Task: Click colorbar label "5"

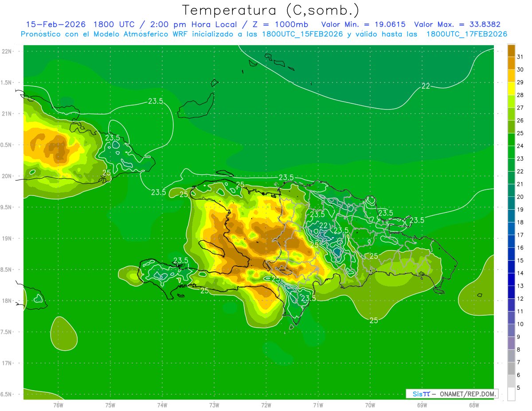Action: pyautogui.click(x=519, y=388)
